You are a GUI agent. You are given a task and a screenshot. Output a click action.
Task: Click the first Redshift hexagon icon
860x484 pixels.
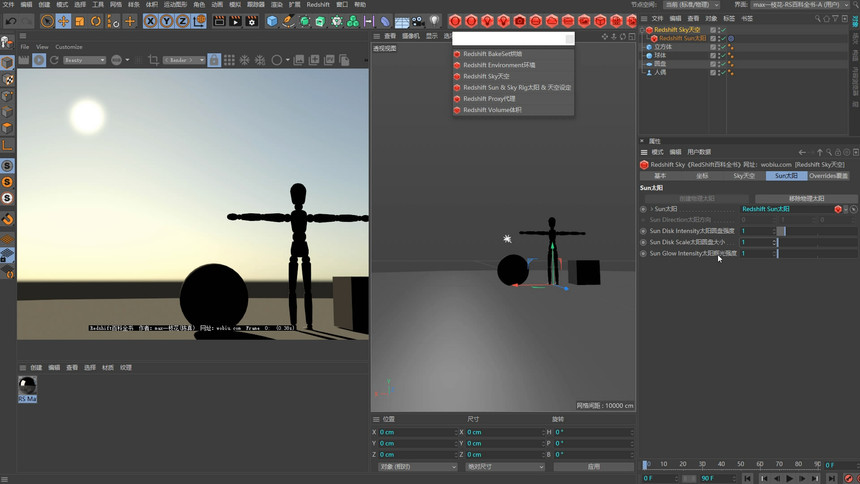point(455,21)
